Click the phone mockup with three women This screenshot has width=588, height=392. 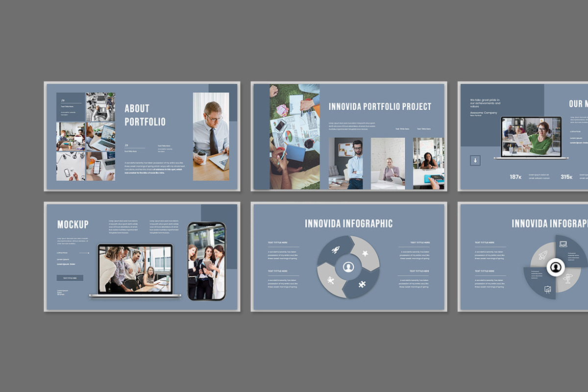[206, 261]
